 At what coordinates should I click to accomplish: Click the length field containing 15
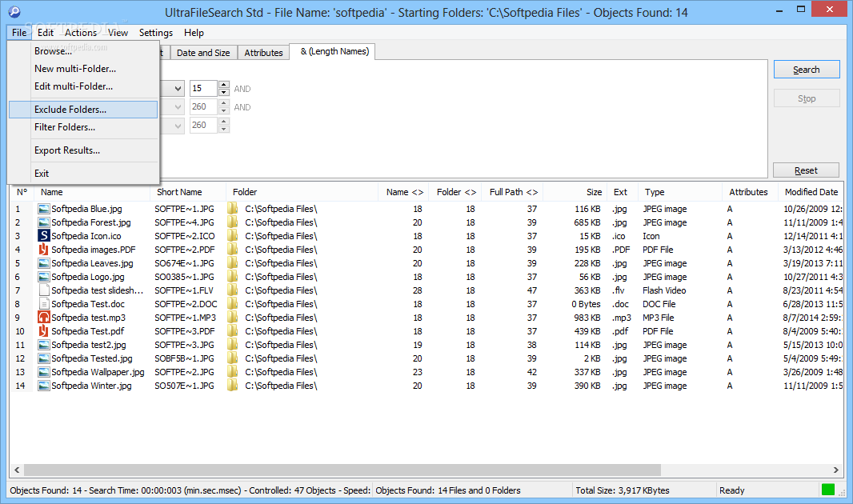[203, 88]
